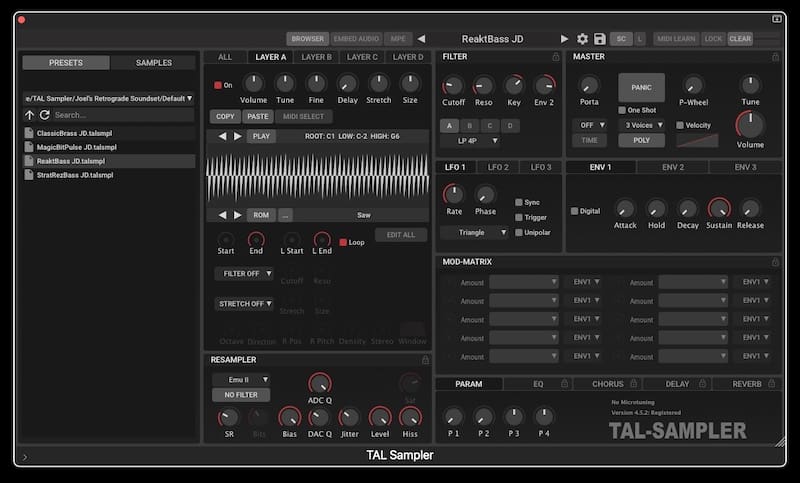The height and width of the screenshot is (483, 800).
Task: Select filter slot A button
Action: pos(449,125)
